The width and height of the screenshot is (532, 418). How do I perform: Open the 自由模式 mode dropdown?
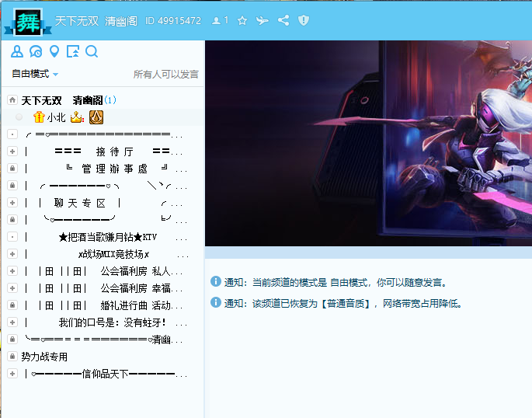coord(35,74)
